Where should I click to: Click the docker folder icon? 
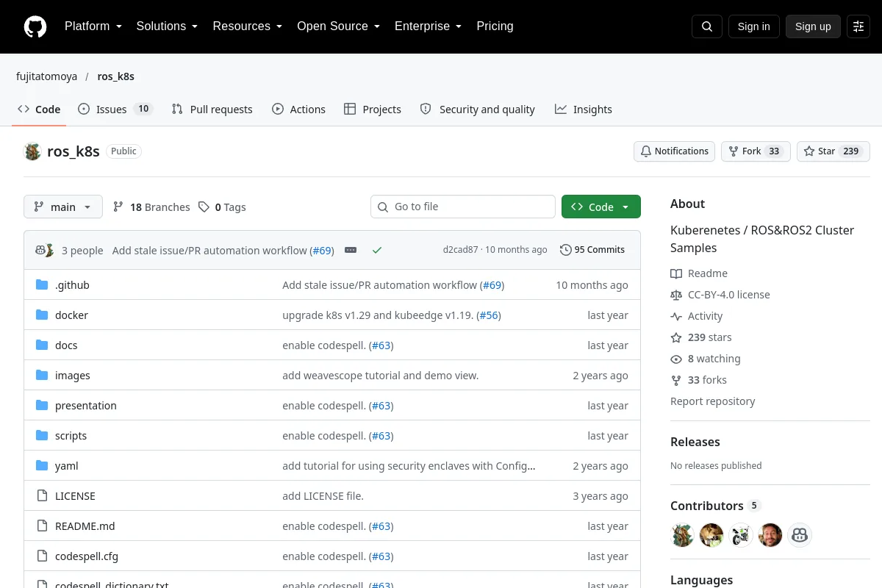point(42,315)
